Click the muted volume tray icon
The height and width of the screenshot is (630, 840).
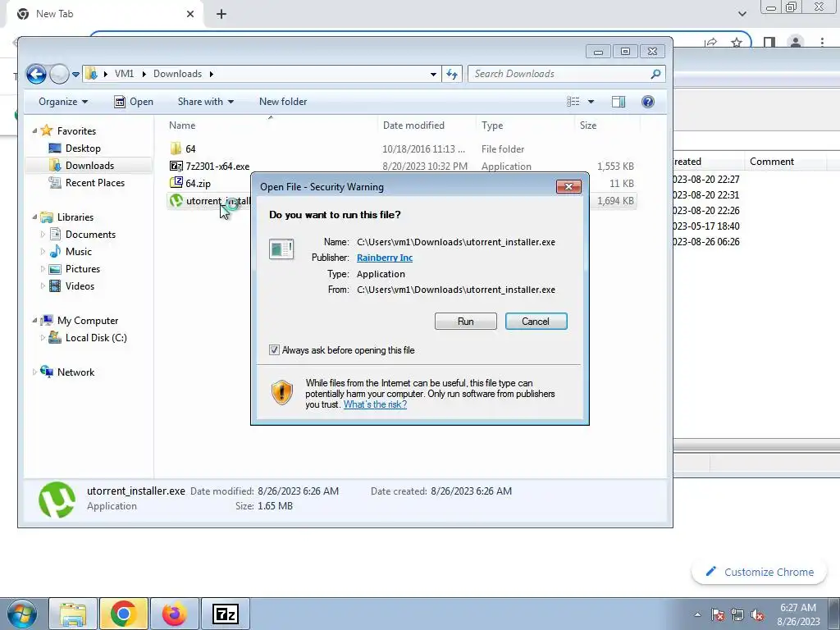(x=757, y=614)
